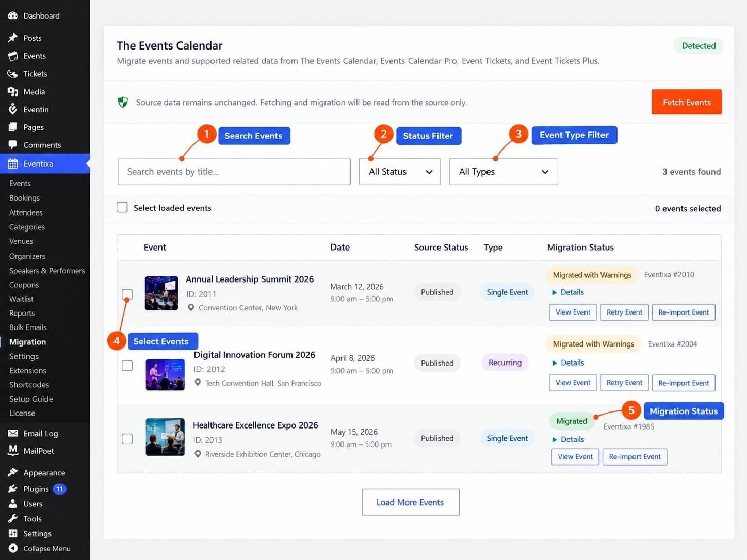Viewport: 747px width, 560px height.
Task: Click the Pages icon in sidebar
Action: (x=13, y=127)
